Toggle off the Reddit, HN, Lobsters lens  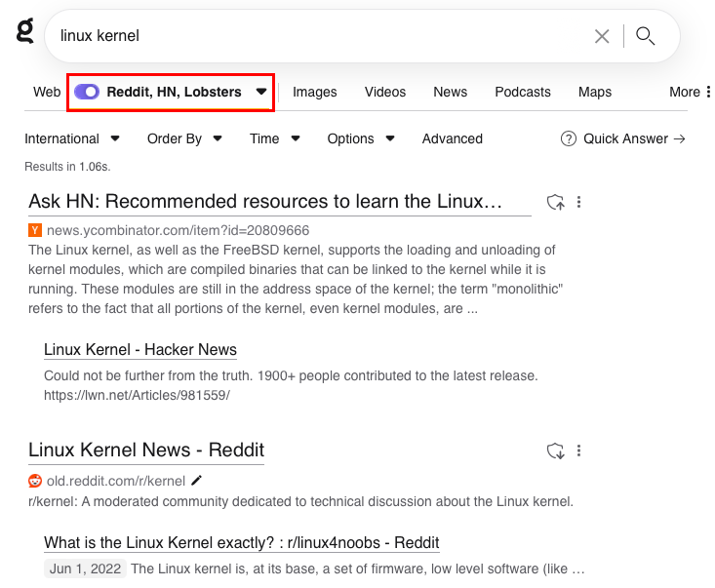click(x=87, y=92)
